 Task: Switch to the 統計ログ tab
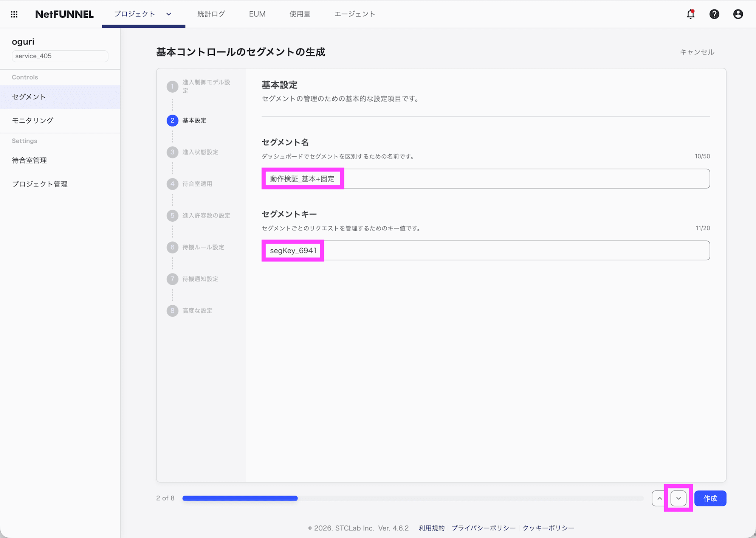211,14
